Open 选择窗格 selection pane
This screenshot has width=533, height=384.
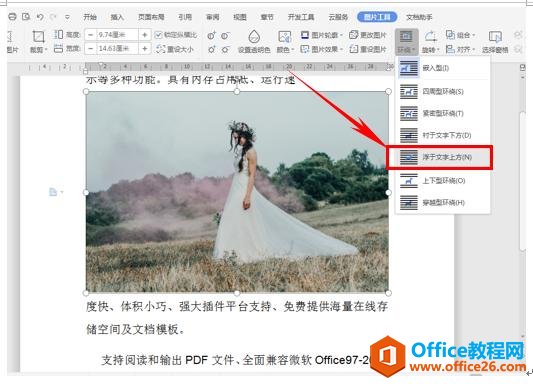tap(495, 42)
